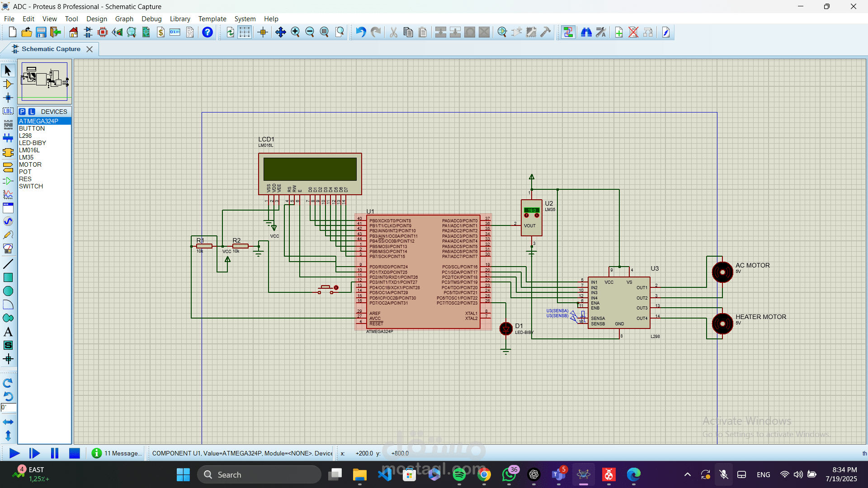This screenshot has height=488, width=868.
Task: Click the vertical Y-Mirror button
Action: [x=8, y=436]
